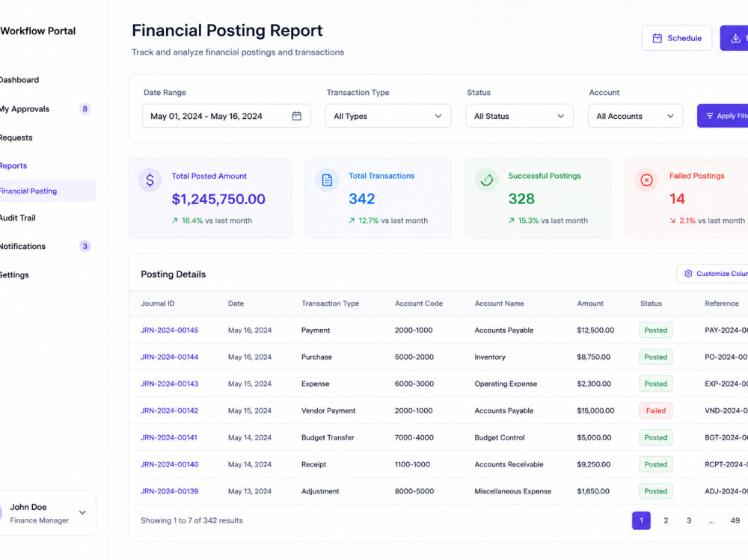Go to page 49 in pagination
The width and height of the screenshot is (748, 560).
(x=735, y=520)
